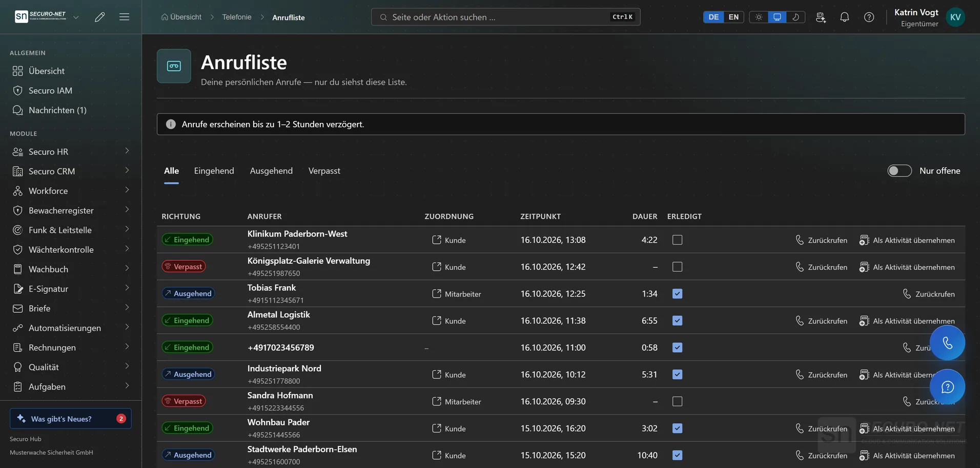Screen dimensions: 980x468
Task: Click the floating blue phone dialer button
Action: [947, 343]
